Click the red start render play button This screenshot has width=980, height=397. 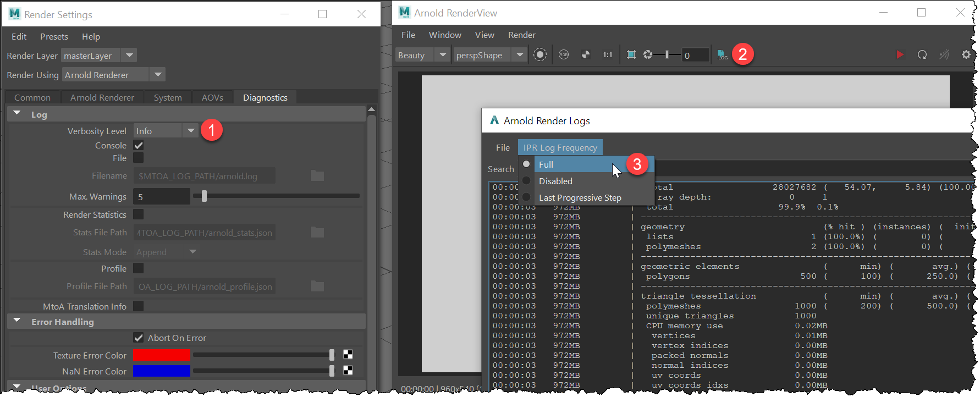pos(900,54)
